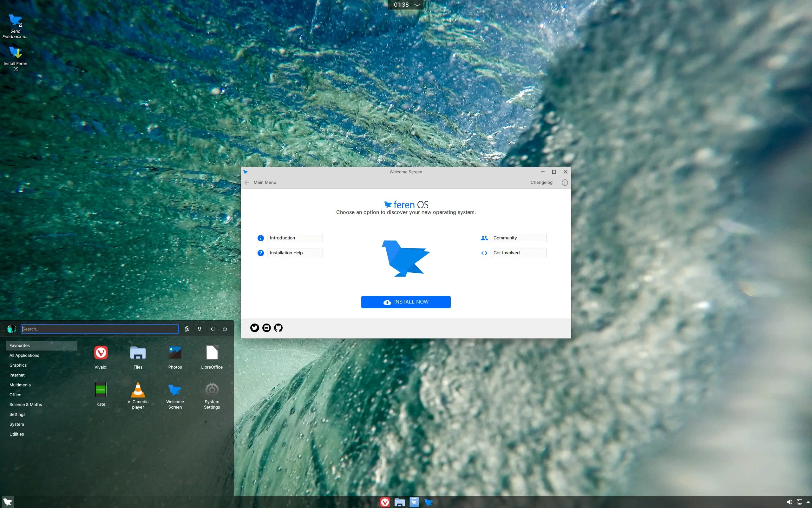Click the network icon in the tray
This screenshot has width=812, height=508.
800,502
